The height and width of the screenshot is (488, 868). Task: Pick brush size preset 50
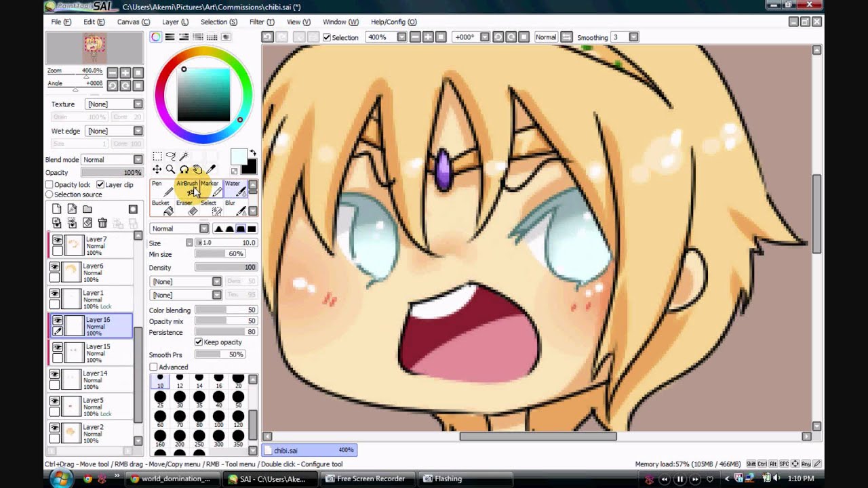coord(237,399)
